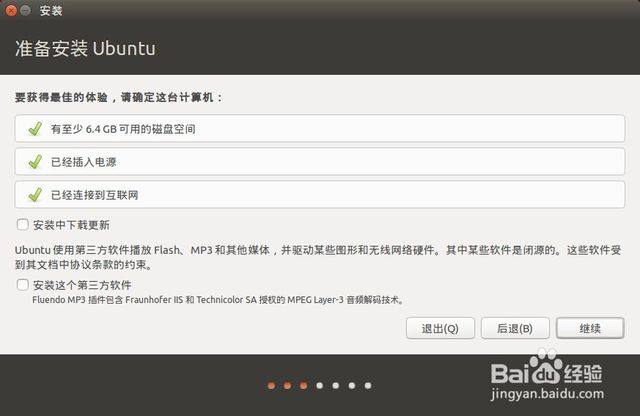Select the text 已经连接到互联网

pyautogui.click(x=94, y=195)
